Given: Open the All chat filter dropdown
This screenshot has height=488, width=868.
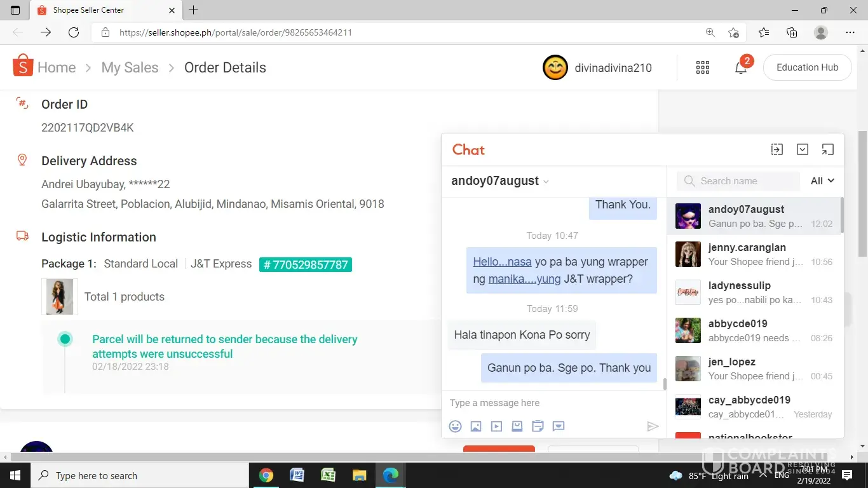Looking at the screenshot, I should [x=822, y=181].
